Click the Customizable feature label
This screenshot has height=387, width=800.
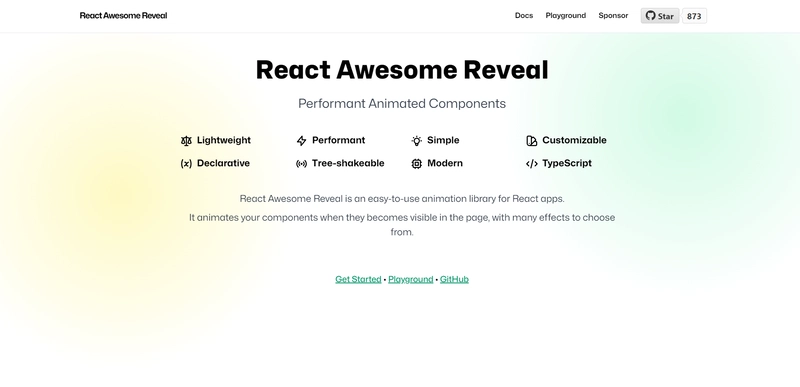[574, 140]
